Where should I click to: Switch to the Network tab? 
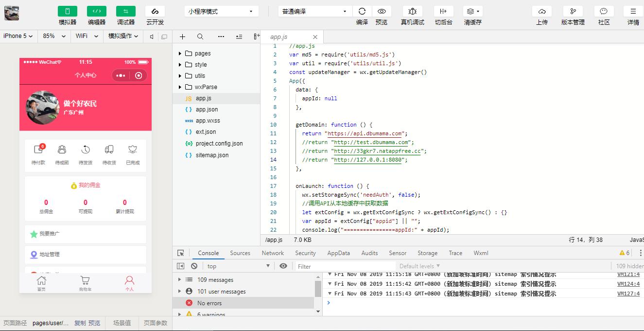click(273, 253)
